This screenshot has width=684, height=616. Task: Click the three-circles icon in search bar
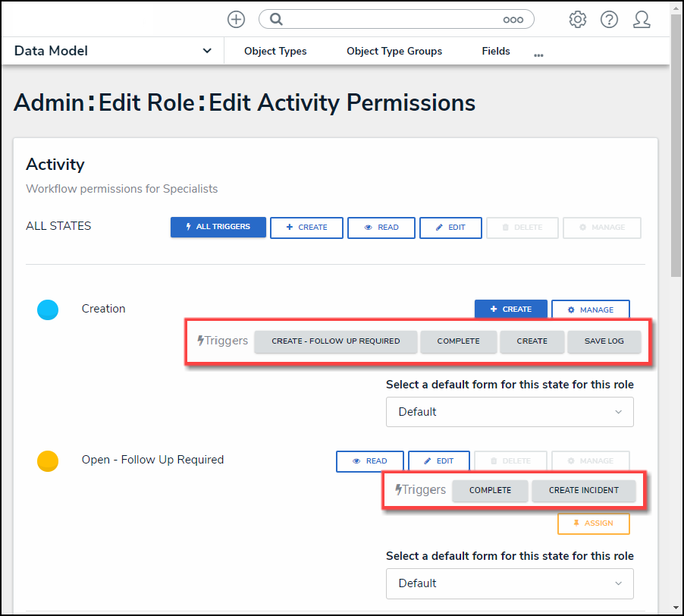[513, 20]
